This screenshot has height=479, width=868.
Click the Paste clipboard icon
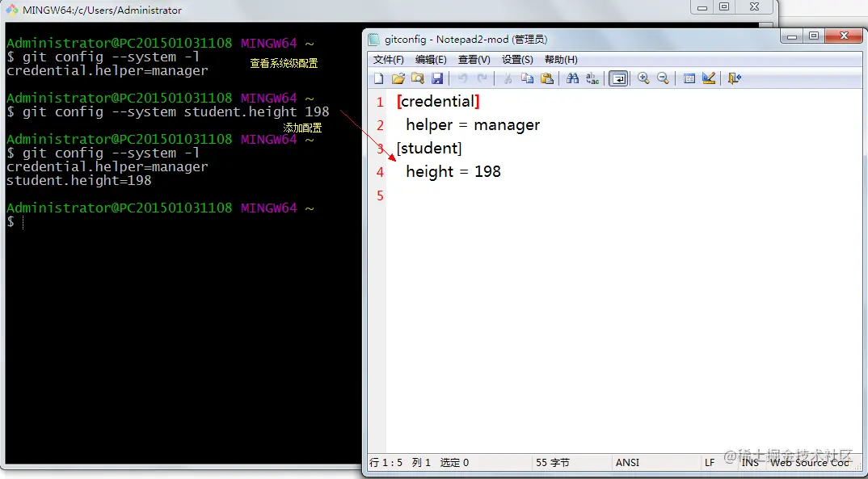(547, 78)
